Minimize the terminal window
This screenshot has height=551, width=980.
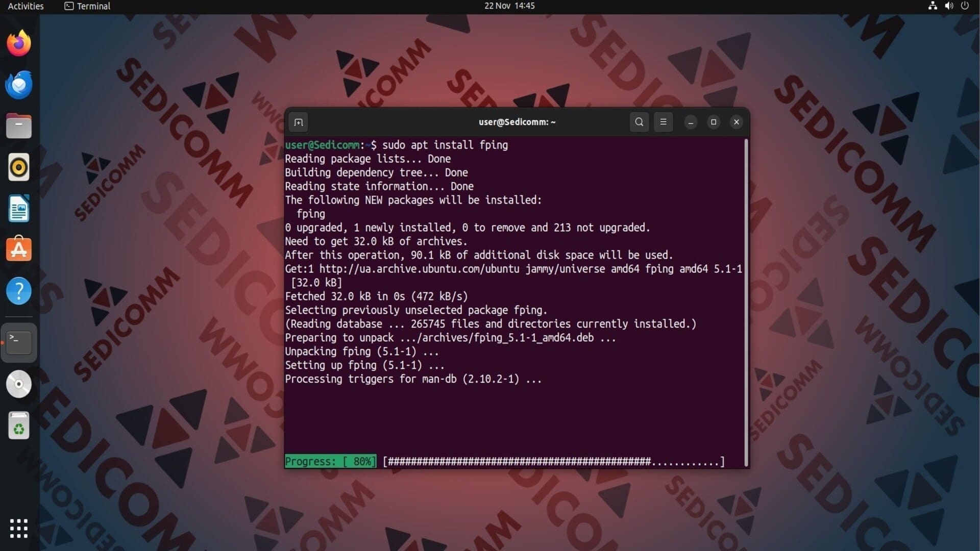click(x=691, y=122)
